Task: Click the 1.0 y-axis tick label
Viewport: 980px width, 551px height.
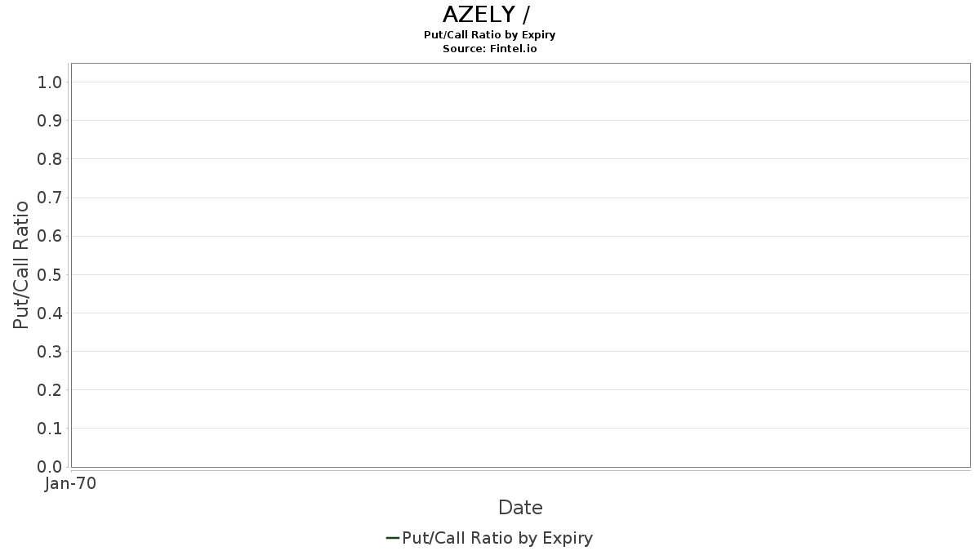Action: click(x=50, y=82)
